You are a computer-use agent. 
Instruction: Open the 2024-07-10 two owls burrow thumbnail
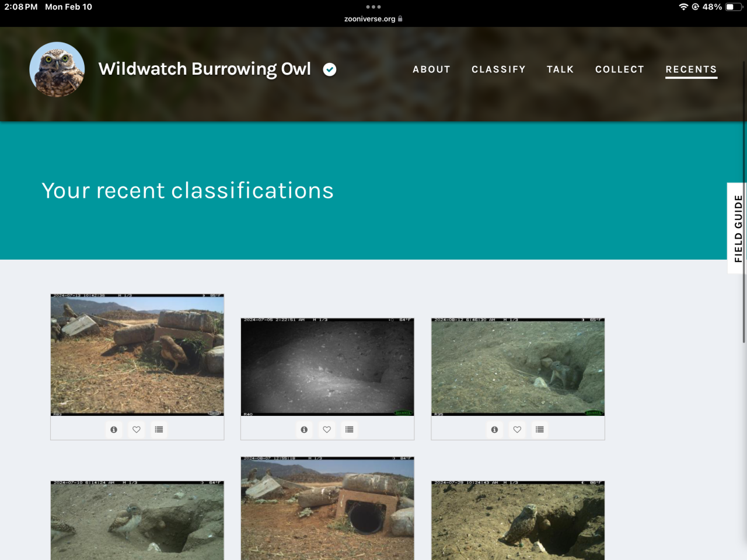pos(137,520)
